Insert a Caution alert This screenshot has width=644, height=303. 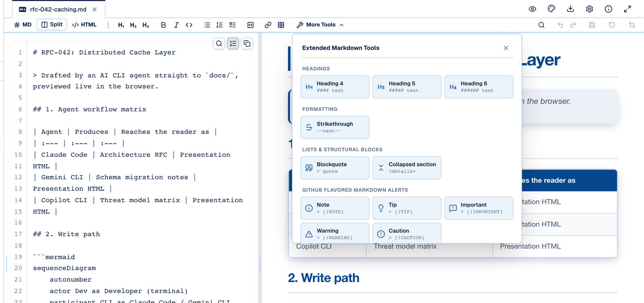point(407,233)
